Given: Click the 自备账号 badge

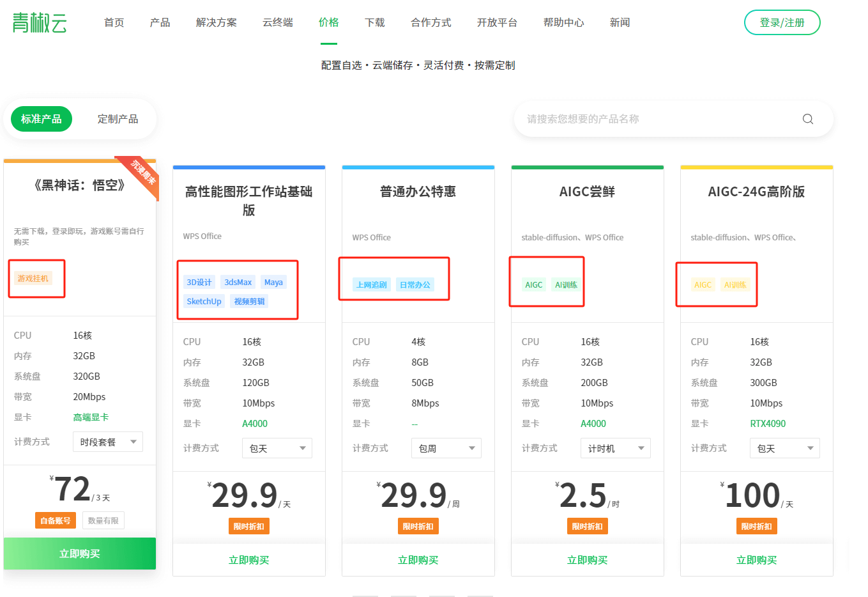Looking at the screenshot, I should (x=56, y=520).
